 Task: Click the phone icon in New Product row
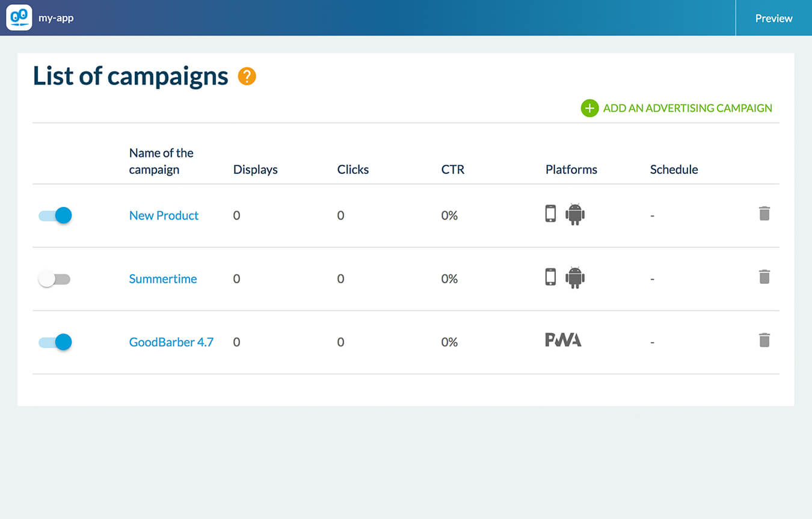[x=550, y=214]
